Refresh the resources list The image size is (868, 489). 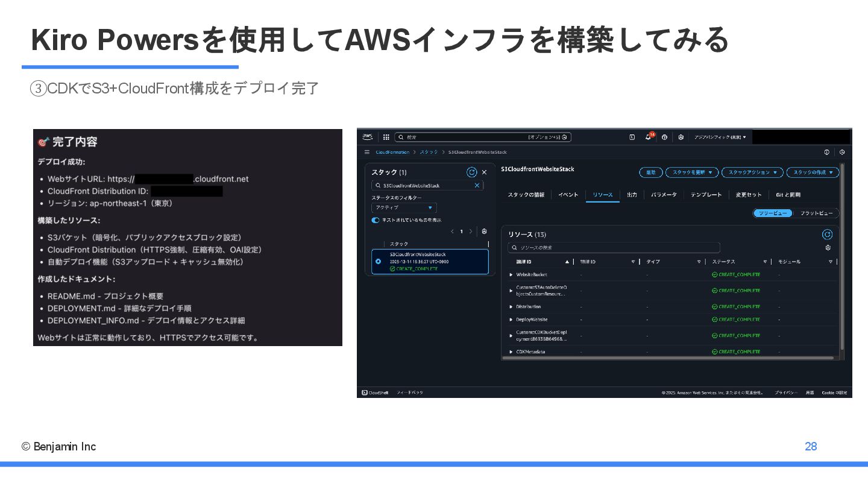click(827, 234)
